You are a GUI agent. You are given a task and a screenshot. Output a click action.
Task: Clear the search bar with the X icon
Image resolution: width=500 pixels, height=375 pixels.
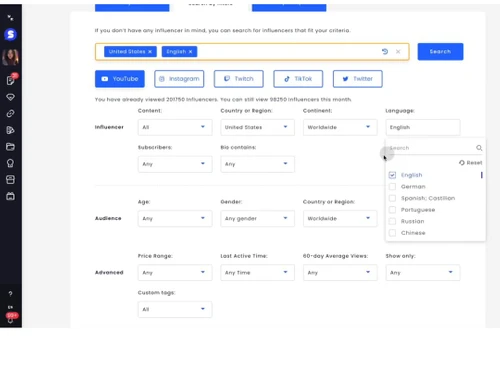click(x=398, y=52)
